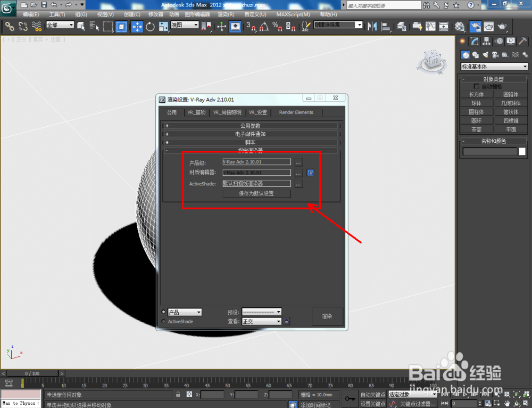Click the Play Animation button

coord(465,394)
